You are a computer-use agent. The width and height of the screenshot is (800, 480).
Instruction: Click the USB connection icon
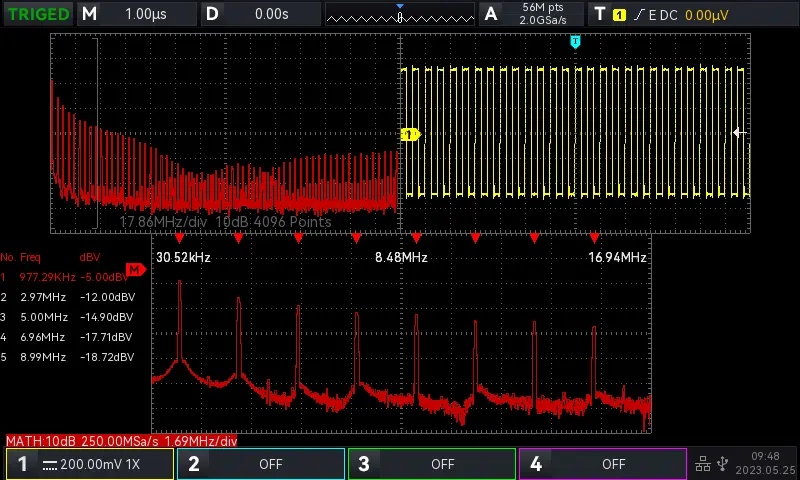coord(723,464)
